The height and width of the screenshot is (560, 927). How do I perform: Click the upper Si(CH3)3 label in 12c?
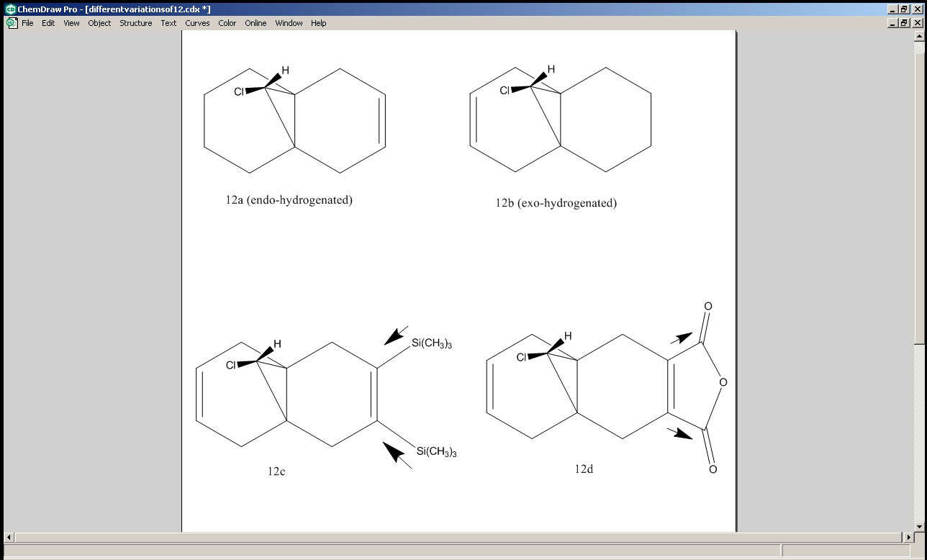tap(432, 344)
